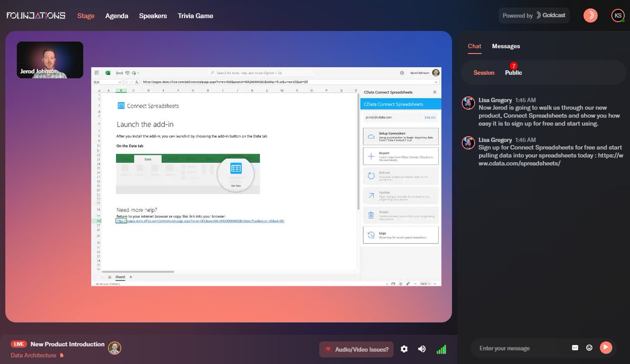Image resolution: width=630 pixels, height=364 pixels.
Task: Click the orange Goldcast circular icon
Action: point(591,16)
